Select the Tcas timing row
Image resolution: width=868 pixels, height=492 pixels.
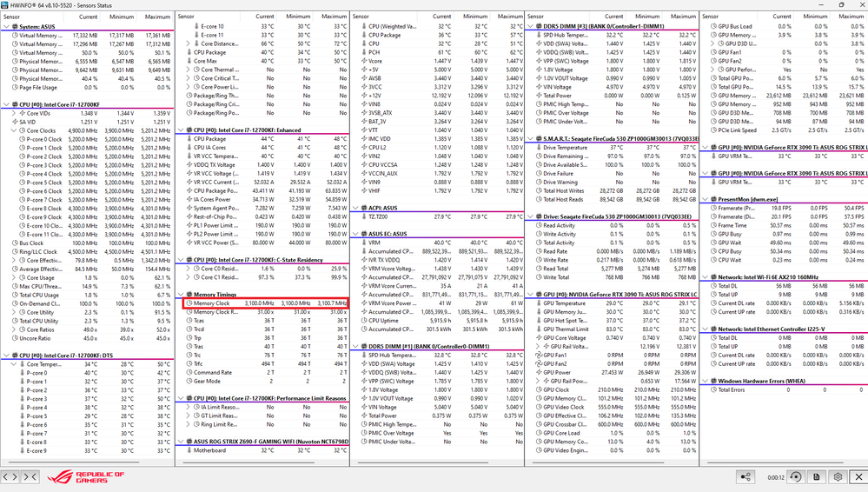click(x=262, y=321)
